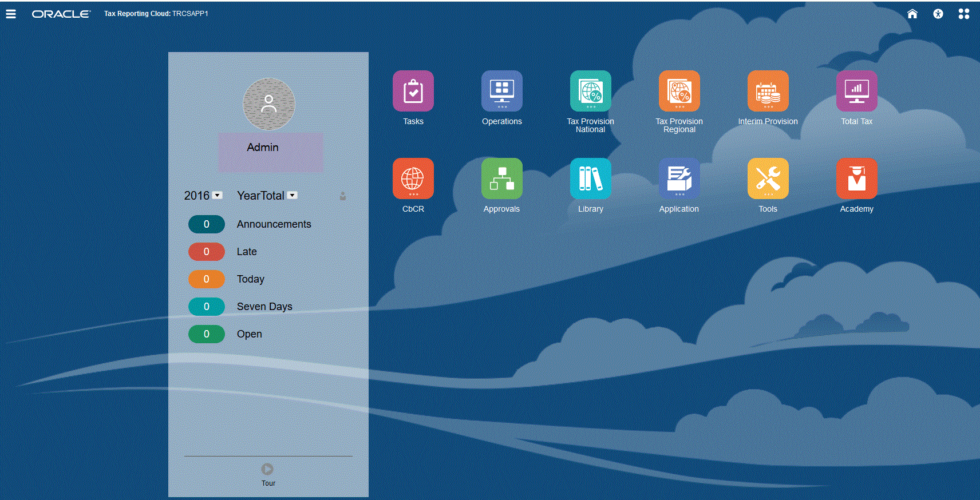The image size is (980, 500).
Task: Click the Oracle logo
Action: [61, 14]
